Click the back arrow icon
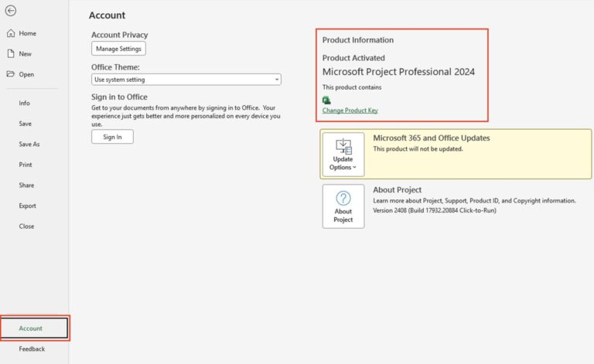 pos(11,11)
